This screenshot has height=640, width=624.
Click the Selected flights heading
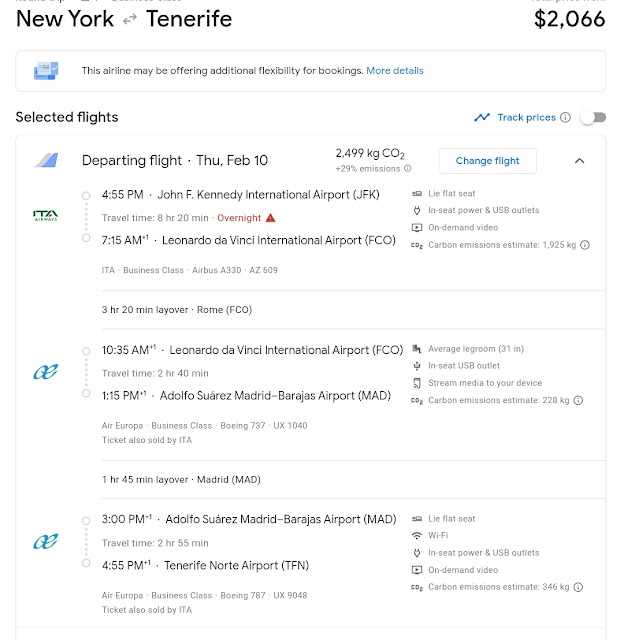pos(67,117)
